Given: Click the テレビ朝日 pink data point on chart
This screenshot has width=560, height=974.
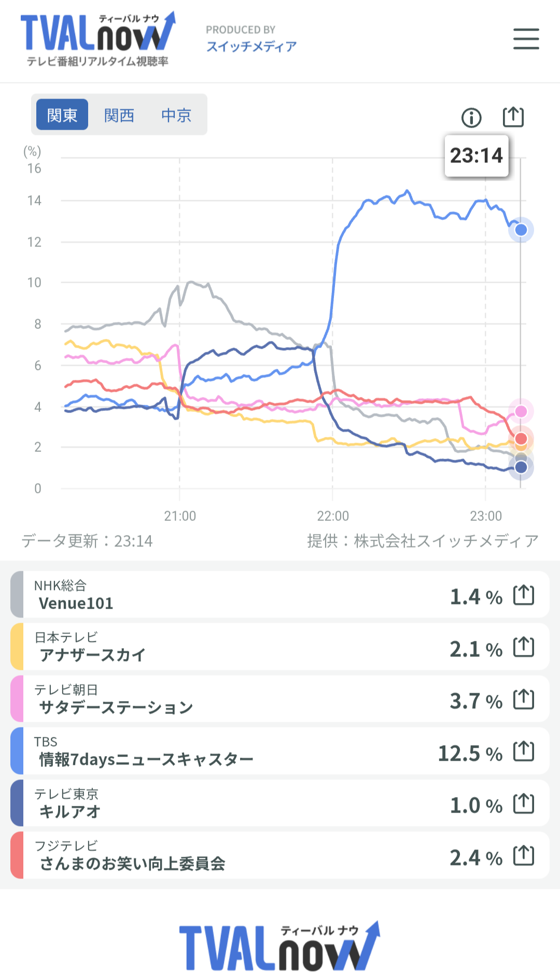Looking at the screenshot, I should pos(521,411).
